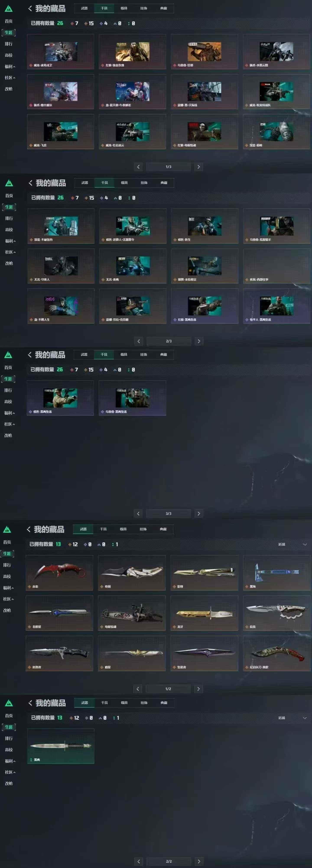The height and width of the screenshot is (868, 312).
Task: Open the 载具 tab in the 2/3 panel
Action: tap(124, 183)
